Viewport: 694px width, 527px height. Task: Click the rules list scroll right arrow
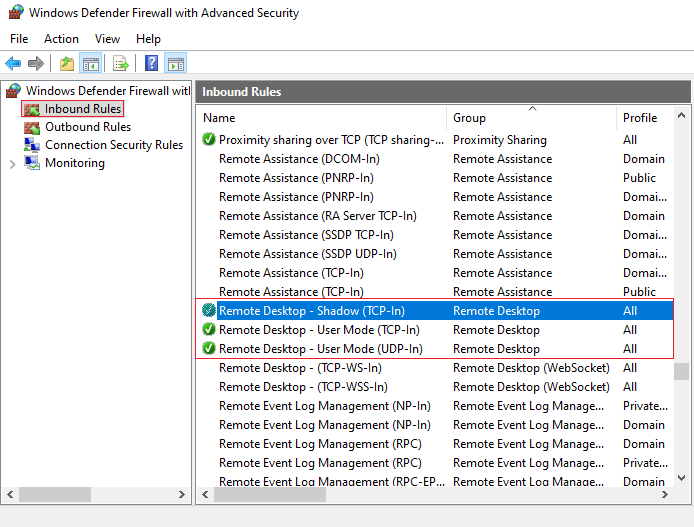tap(665, 495)
